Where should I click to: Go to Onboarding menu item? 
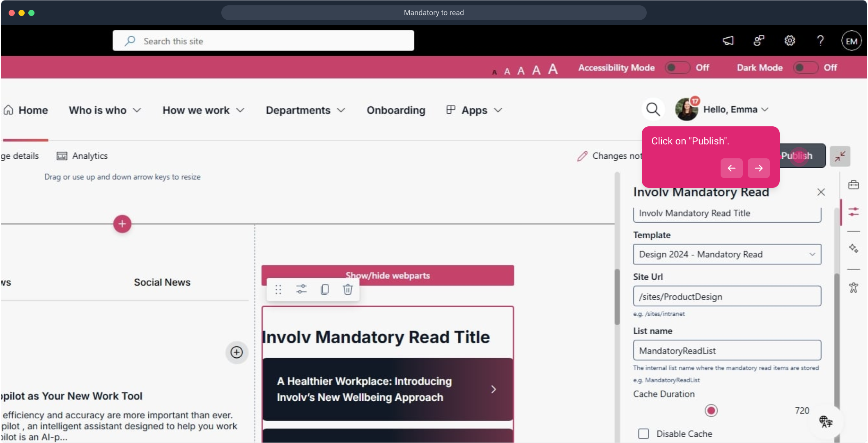[396, 110]
